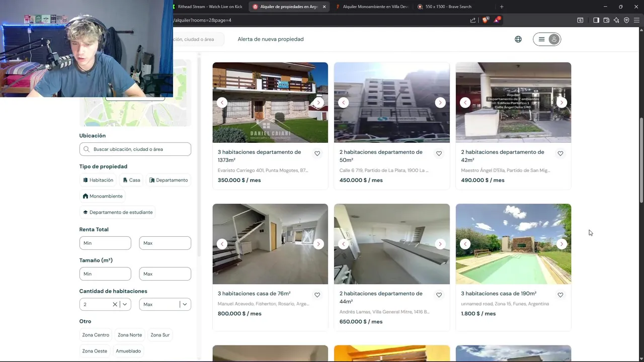Screen dimensions: 644x362
Task: Toggle Zona Oeste filter chip
Action: [95, 351]
